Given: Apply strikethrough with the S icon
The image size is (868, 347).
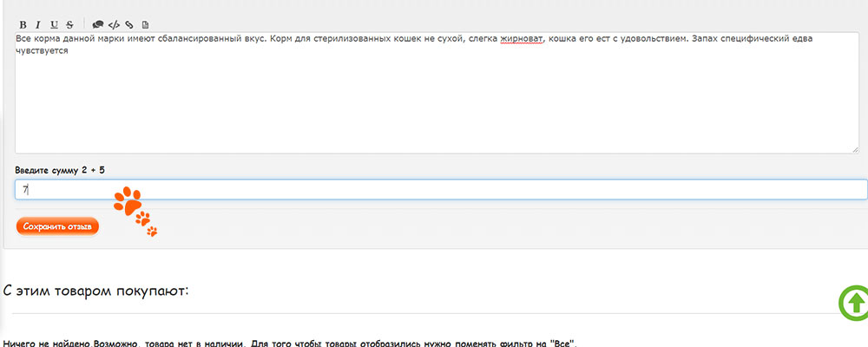Looking at the screenshot, I should click(69, 24).
